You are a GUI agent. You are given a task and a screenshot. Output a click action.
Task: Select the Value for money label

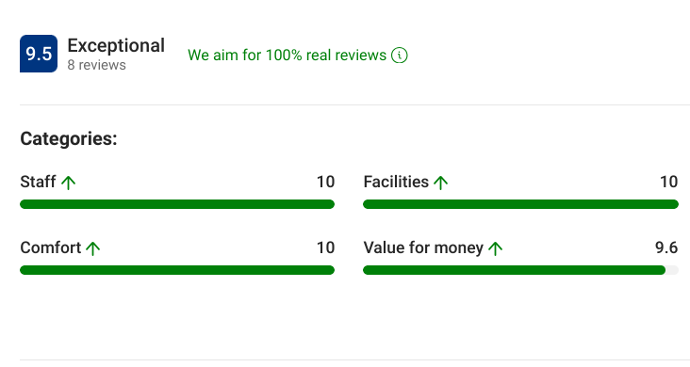(423, 248)
